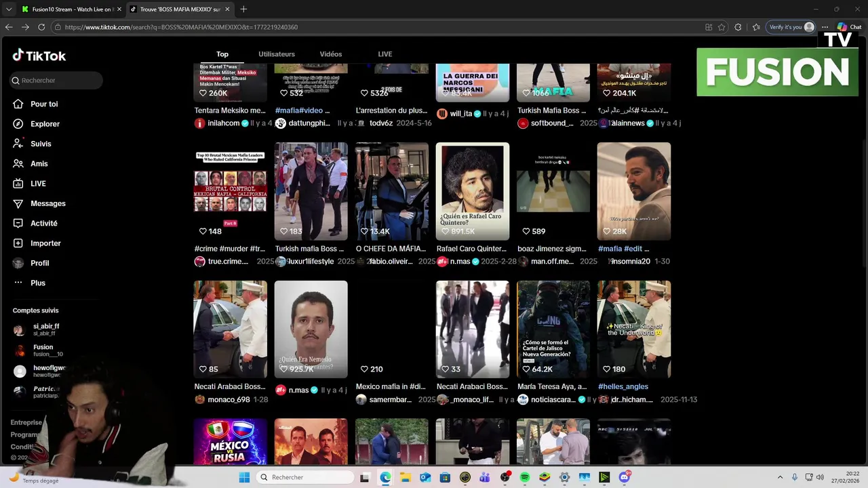
Task: Open the Cartel de Jalisco Nueva Generación video
Action: [x=553, y=329]
